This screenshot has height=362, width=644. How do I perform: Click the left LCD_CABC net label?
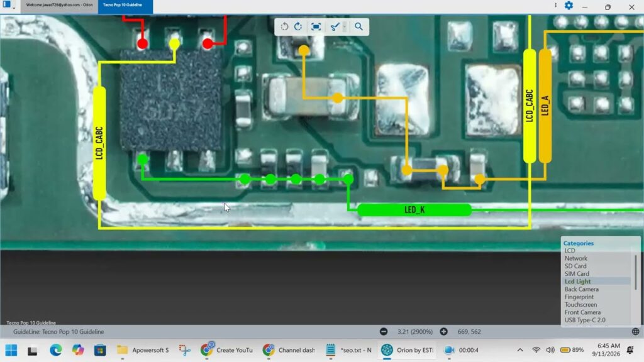pos(99,143)
